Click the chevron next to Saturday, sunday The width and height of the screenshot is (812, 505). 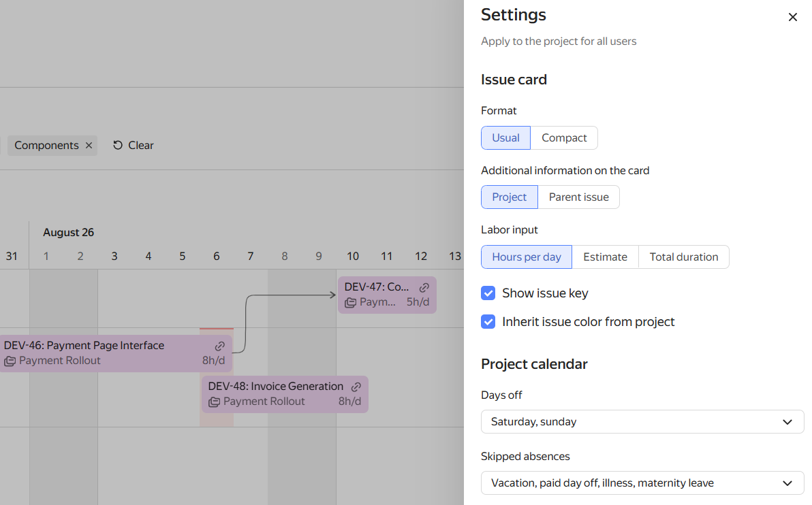pyautogui.click(x=787, y=422)
